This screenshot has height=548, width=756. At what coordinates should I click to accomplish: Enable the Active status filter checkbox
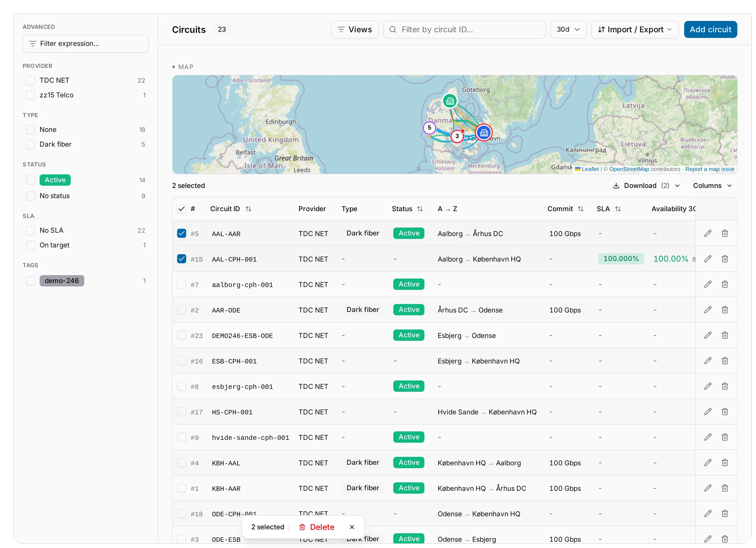coord(30,180)
